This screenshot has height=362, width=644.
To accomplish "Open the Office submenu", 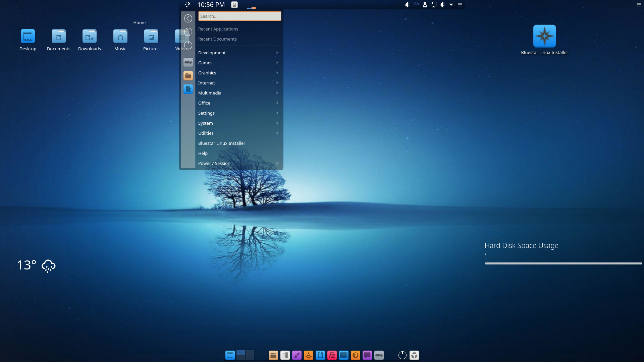I will point(238,103).
